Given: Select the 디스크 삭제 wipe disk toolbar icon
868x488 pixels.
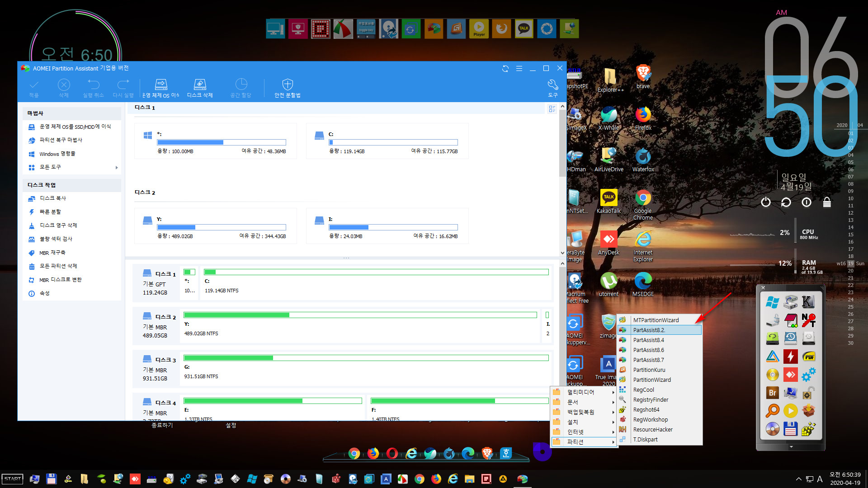Looking at the screenshot, I should (x=200, y=88).
